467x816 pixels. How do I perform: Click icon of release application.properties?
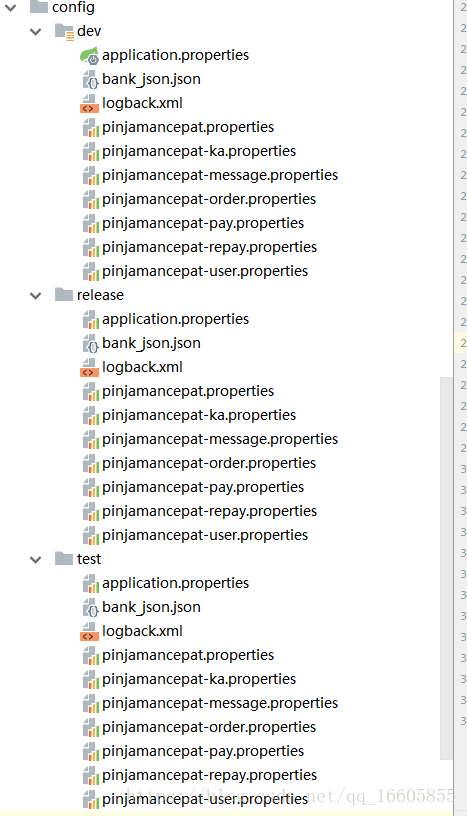pos(91,320)
